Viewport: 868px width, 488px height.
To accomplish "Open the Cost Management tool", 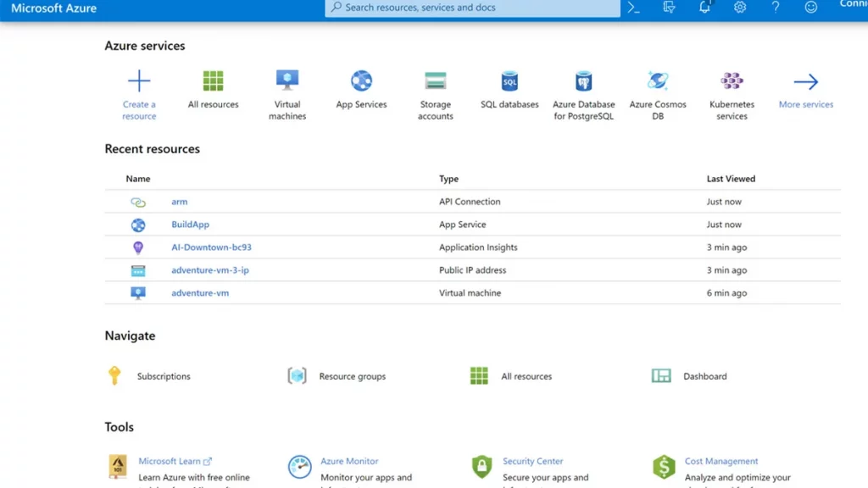I will pyautogui.click(x=721, y=462).
